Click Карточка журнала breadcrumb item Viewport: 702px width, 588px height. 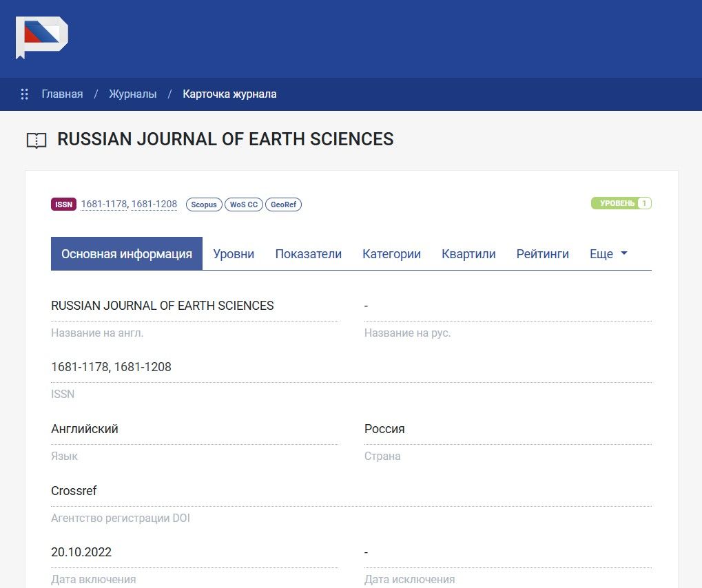229,94
